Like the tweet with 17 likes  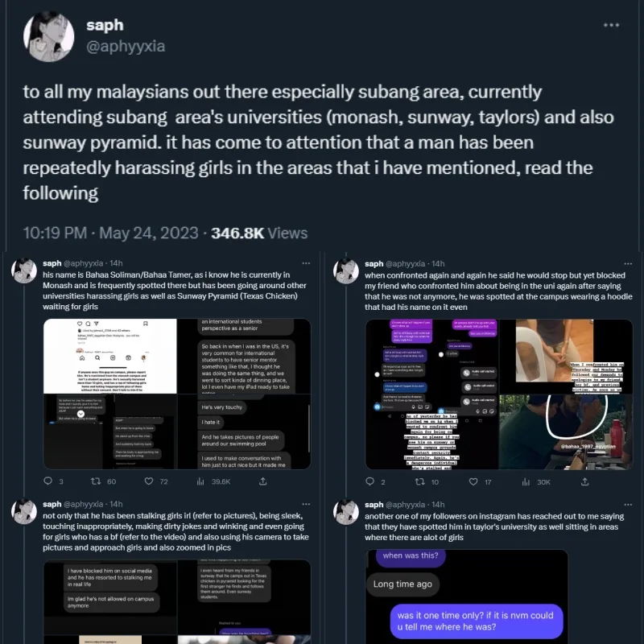[x=481, y=482]
